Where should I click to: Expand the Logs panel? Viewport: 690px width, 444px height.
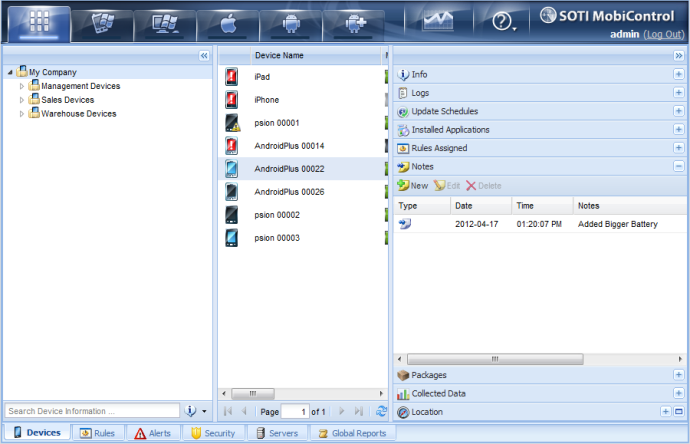pyautogui.click(x=678, y=93)
